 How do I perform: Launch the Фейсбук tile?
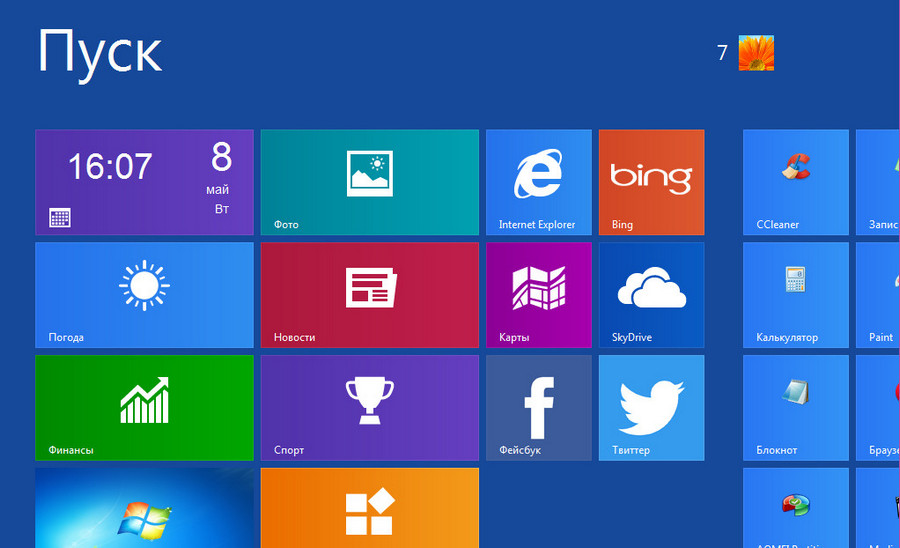point(538,408)
